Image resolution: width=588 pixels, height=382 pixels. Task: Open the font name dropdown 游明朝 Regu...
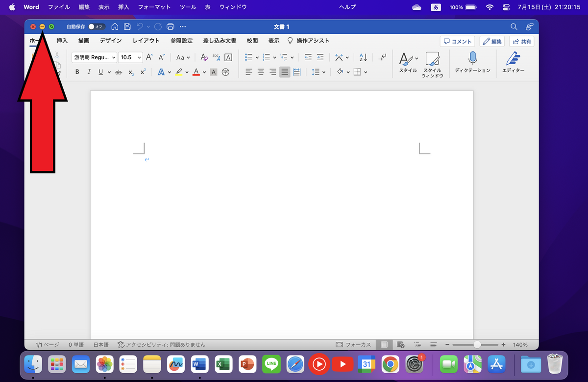(95, 57)
